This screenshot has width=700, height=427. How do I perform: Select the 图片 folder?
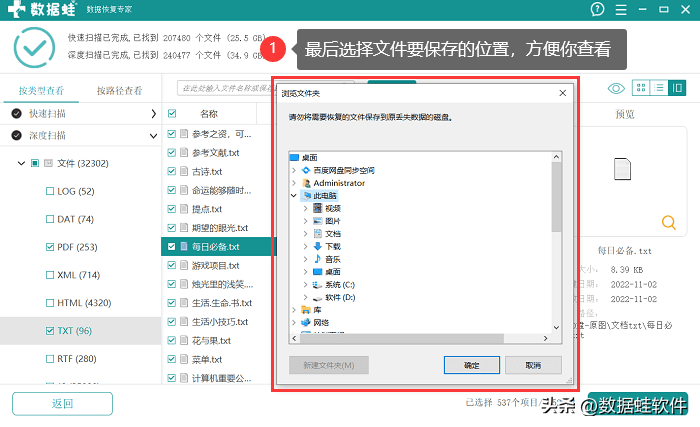click(327, 221)
